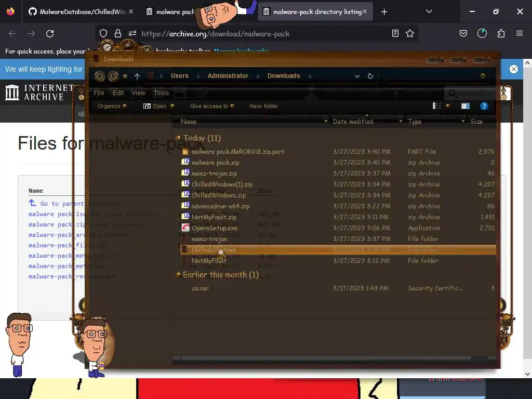
Task: Bookmark this page with the star icon
Action: click(410, 33)
